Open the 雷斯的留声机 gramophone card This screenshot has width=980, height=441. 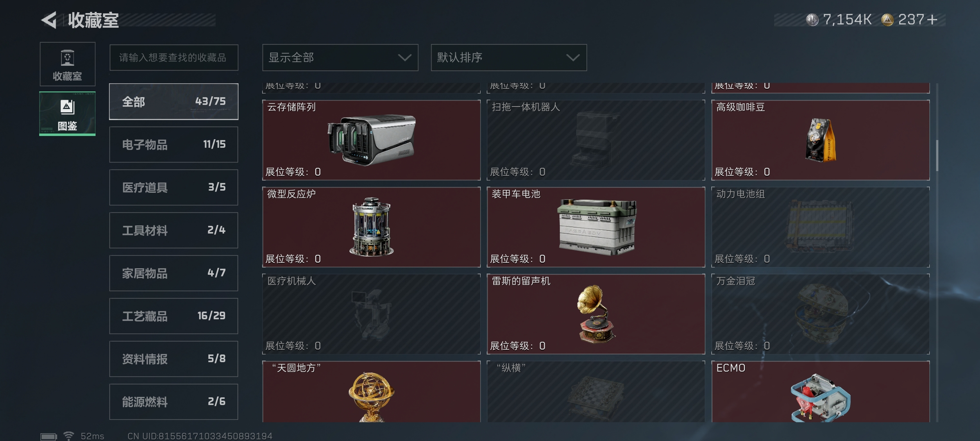(x=596, y=314)
